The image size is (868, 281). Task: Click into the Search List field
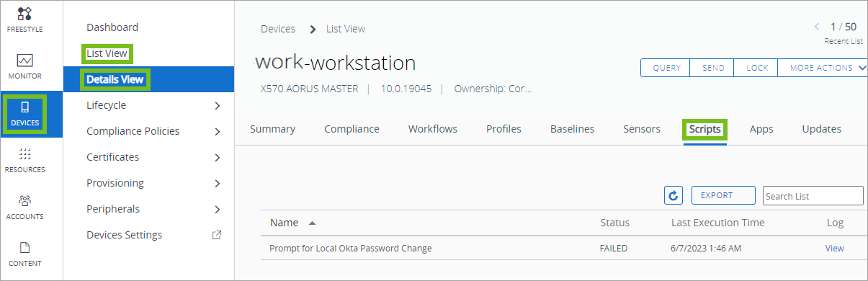pos(813,195)
